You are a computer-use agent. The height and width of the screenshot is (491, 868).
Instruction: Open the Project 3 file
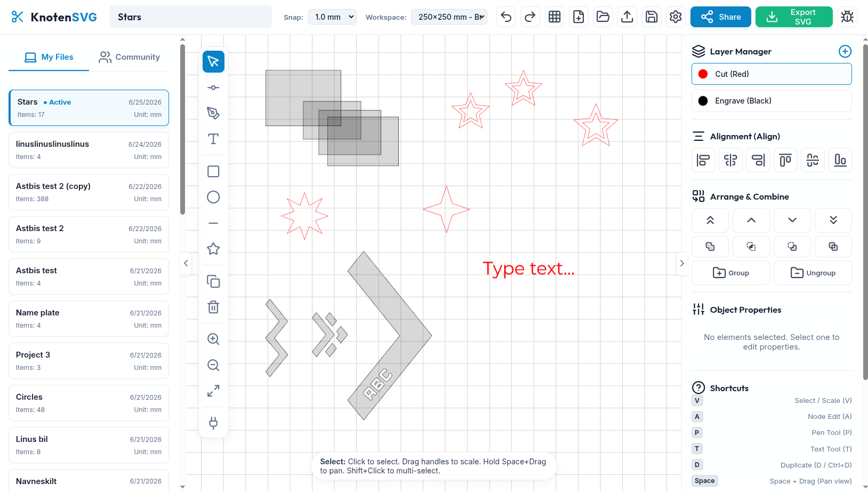click(89, 361)
